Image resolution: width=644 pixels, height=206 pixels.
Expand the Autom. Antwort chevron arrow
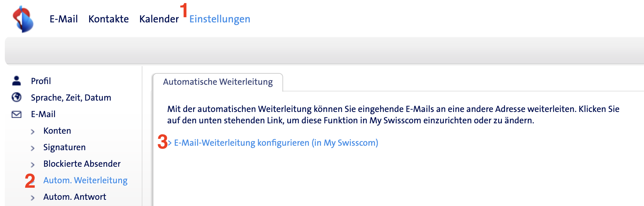(x=33, y=198)
